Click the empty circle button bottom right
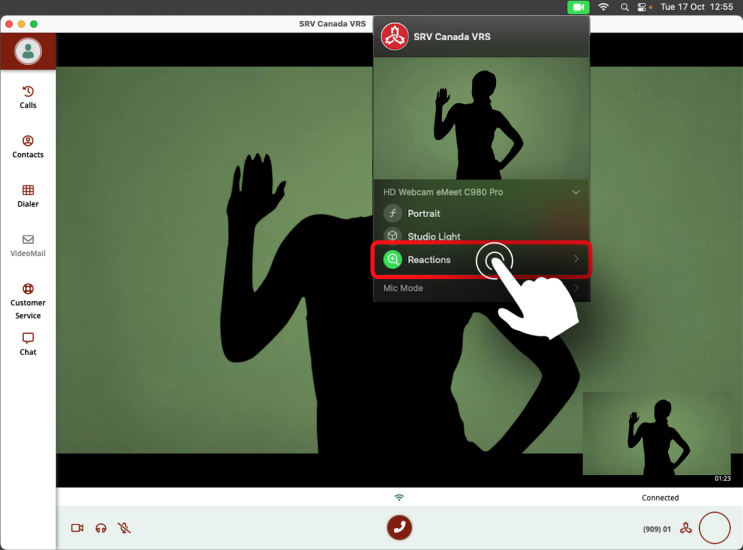This screenshot has height=550, width=743. point(715,528)
